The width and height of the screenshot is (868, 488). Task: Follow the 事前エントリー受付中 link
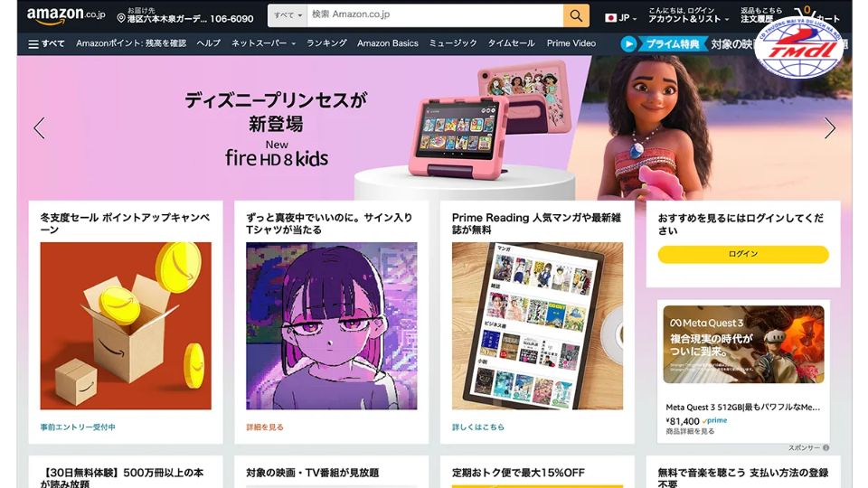coord(78,427)
